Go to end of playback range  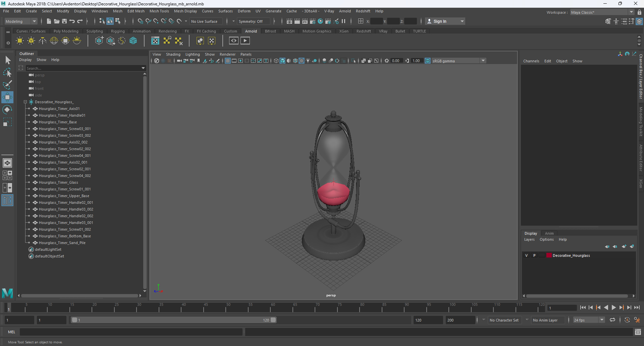pos(637,307)
